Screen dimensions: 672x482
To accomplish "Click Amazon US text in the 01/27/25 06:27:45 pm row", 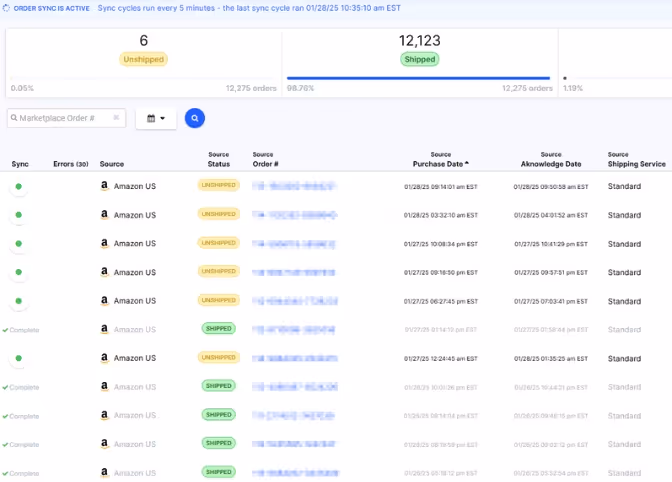I will pos(135,301).
